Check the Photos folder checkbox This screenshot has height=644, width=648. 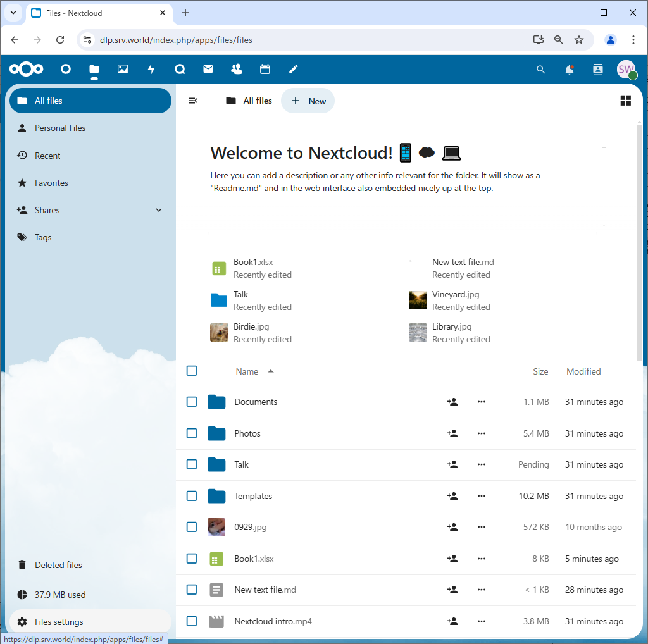[x=192, y=433]
